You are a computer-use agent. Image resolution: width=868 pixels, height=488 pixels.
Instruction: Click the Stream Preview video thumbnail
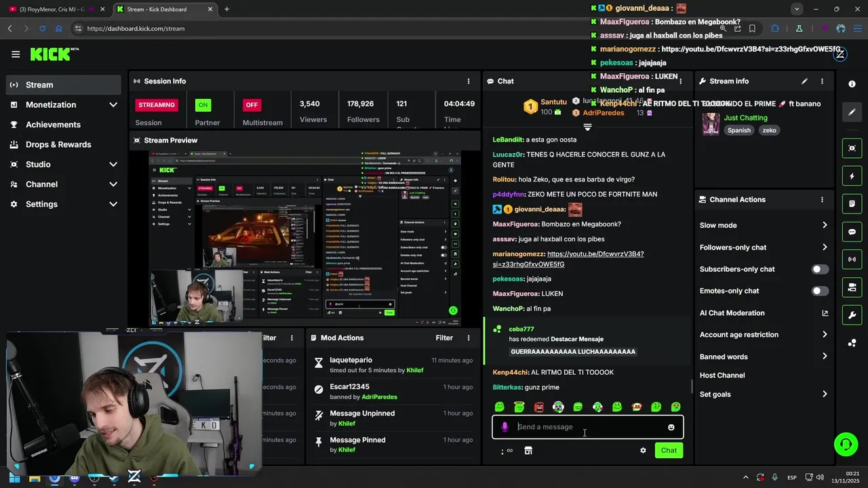point(304,238)
